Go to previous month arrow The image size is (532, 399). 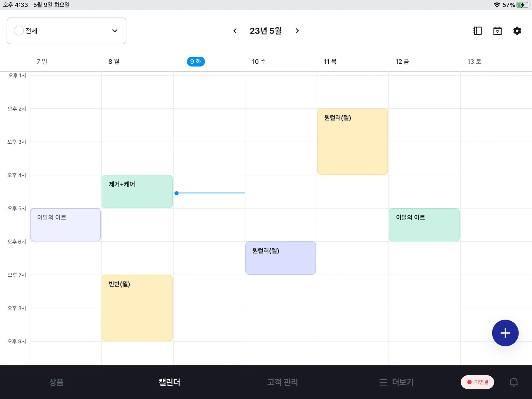click(x=235, y=31)
